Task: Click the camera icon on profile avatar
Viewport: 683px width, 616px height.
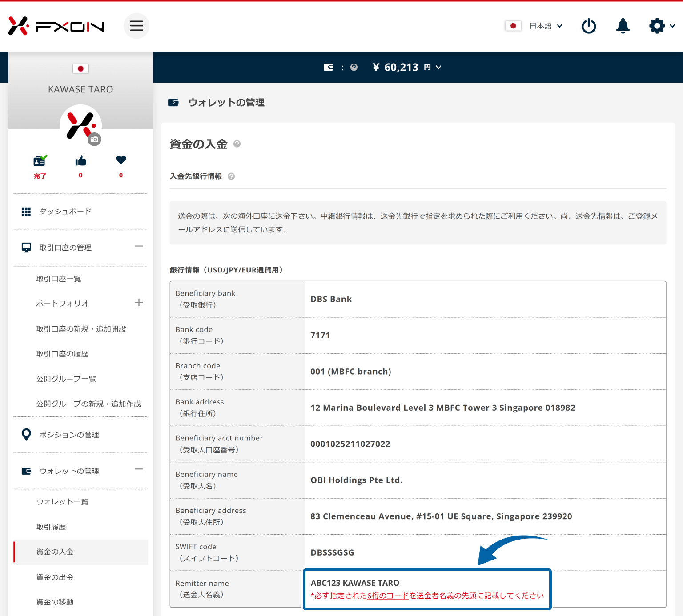Action: [94, 139]
